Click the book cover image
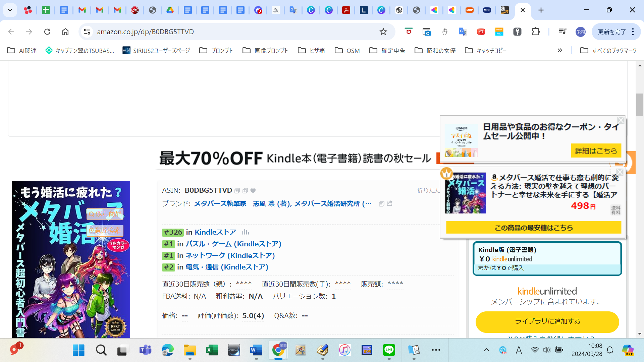 point(71,259)
